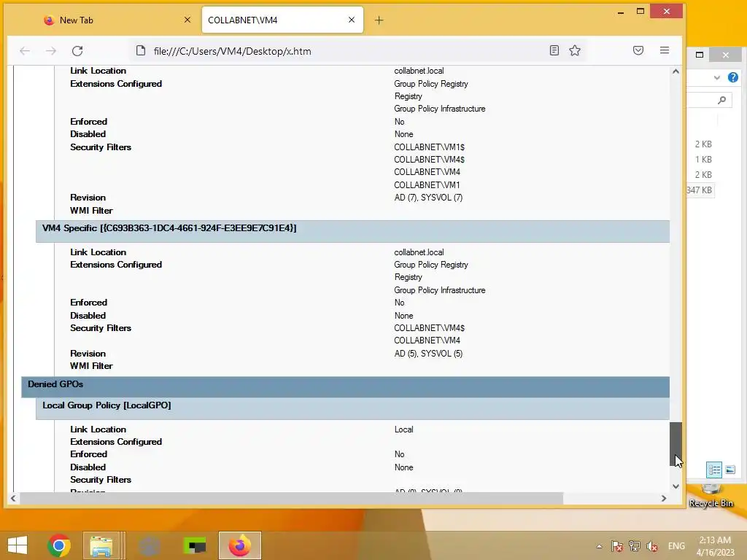Click the page file icon in address bar

pyautogui.click(x=141, y=51)
